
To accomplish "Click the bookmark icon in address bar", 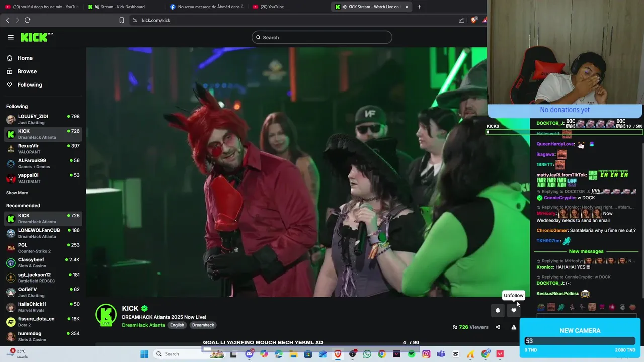I will 122,20.
